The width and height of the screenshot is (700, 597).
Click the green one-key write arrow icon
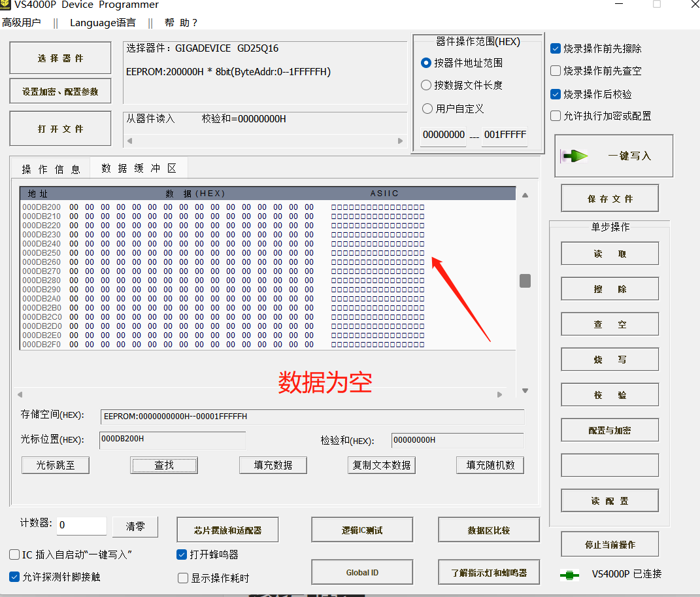[575, 155]
